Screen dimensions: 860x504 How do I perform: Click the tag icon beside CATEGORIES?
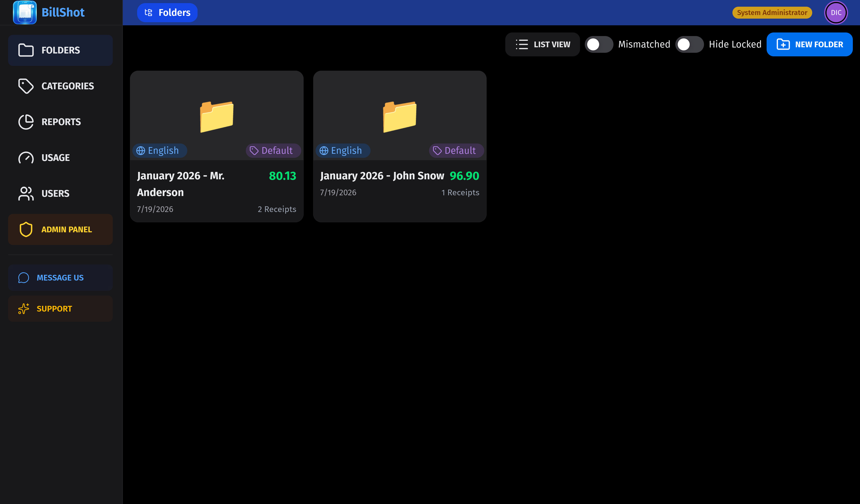(26, 86)
